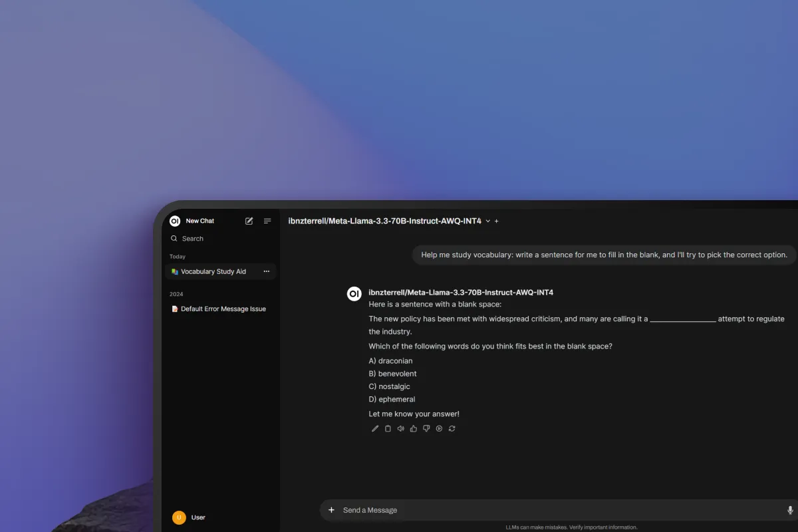Click the Open WebUI logo in the sidebar
The width and height of the screenshot is (798, 532).
174,221
